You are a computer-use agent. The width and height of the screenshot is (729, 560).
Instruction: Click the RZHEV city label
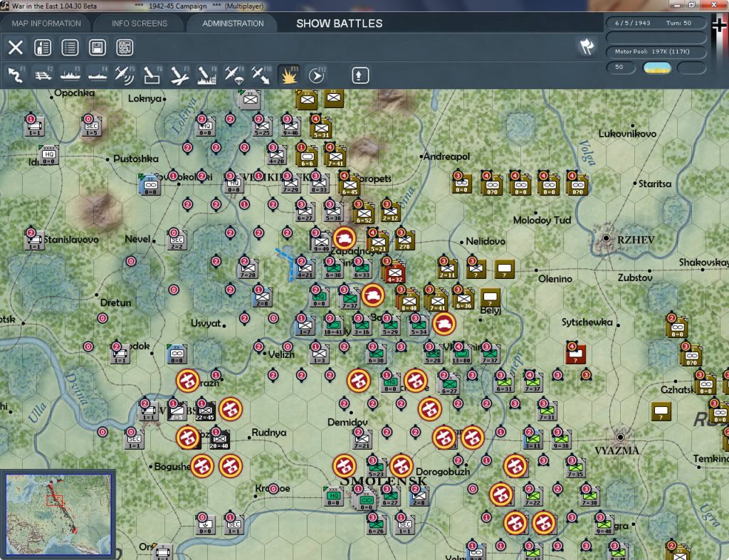point(636,240)
